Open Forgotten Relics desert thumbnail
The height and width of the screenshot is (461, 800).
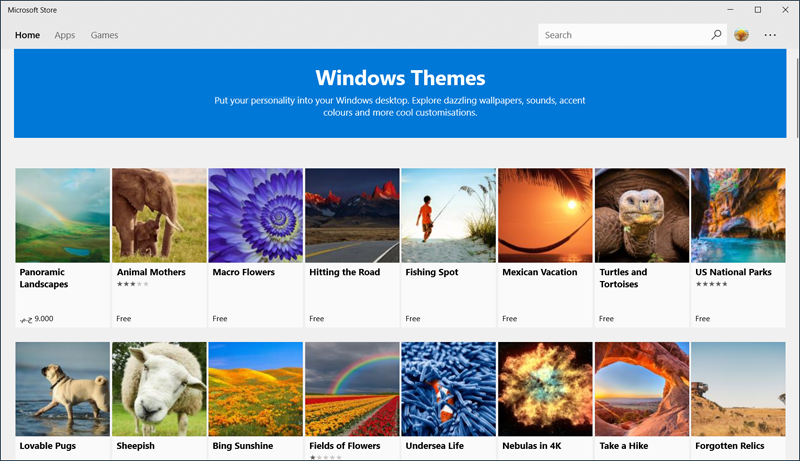pyautogui.click(x=738, y=389)
